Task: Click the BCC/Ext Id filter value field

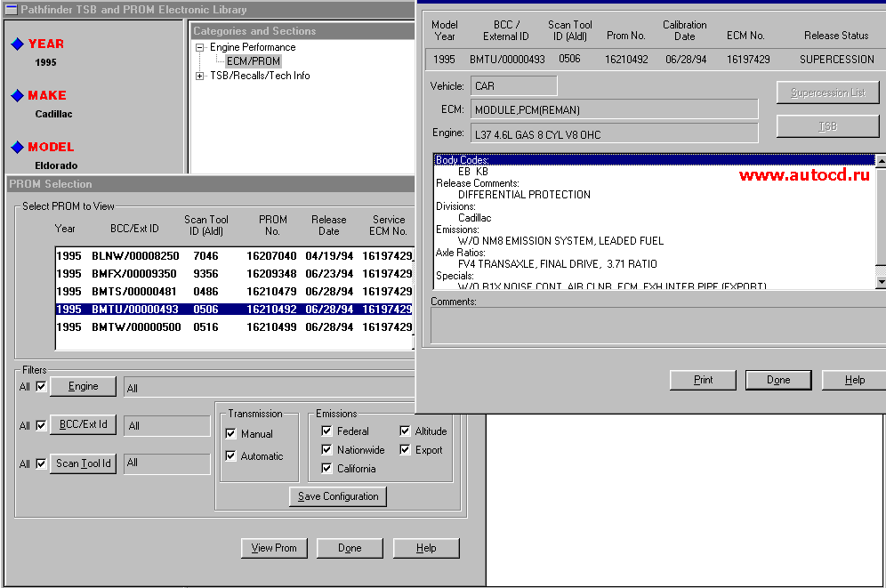Action: pyautogui.click(x=166, y=426)
